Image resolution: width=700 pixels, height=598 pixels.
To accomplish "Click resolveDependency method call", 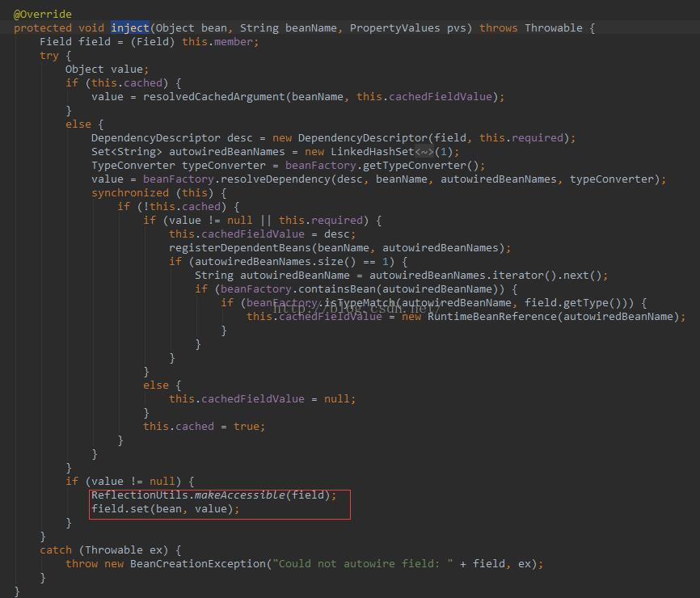I will click(276, 179).
